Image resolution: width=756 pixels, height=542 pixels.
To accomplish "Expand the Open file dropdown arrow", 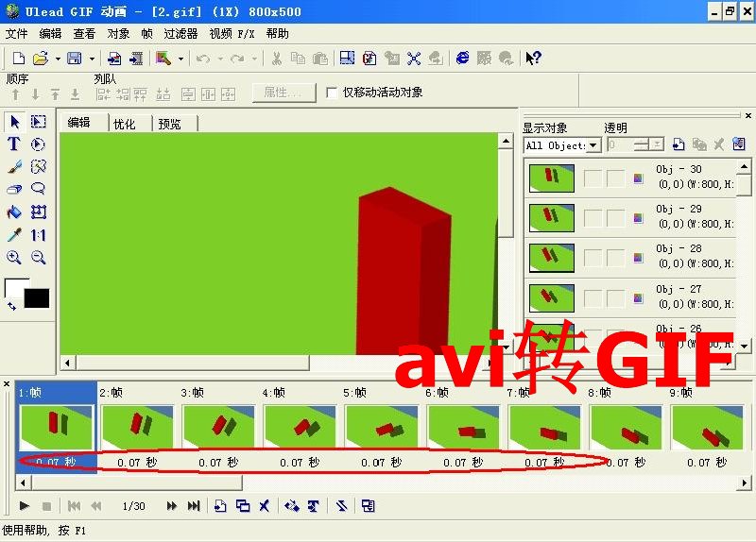I will coord(58,59).
